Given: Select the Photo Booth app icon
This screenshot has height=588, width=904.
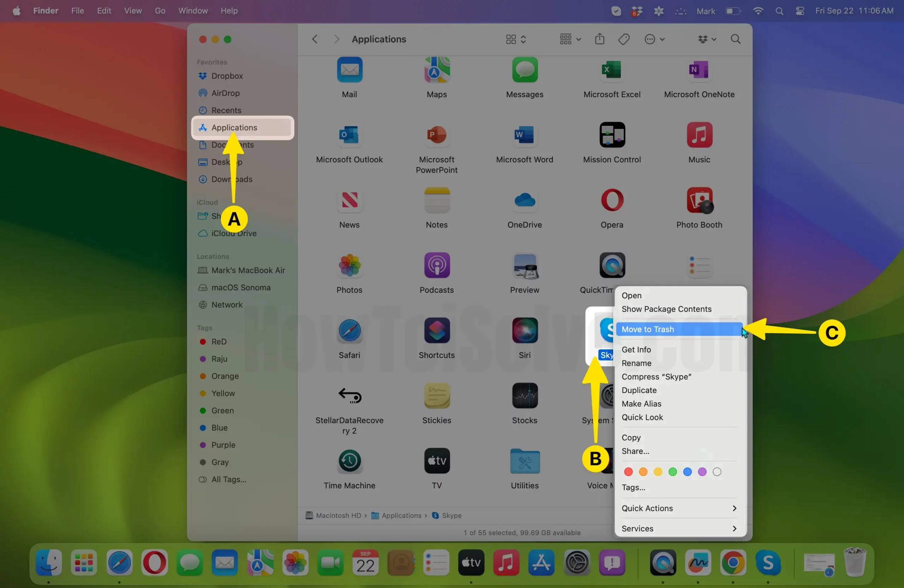Looking at the screenshot, I should [699, 200].
